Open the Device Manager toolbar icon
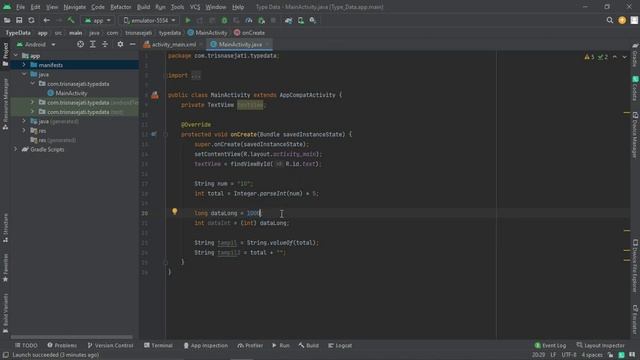This screenshot has height=360, width=640. click(301, 20)
